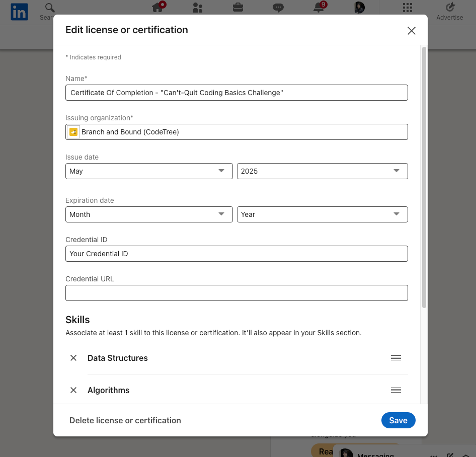Click the Algorithms skill text

[108, 390]
